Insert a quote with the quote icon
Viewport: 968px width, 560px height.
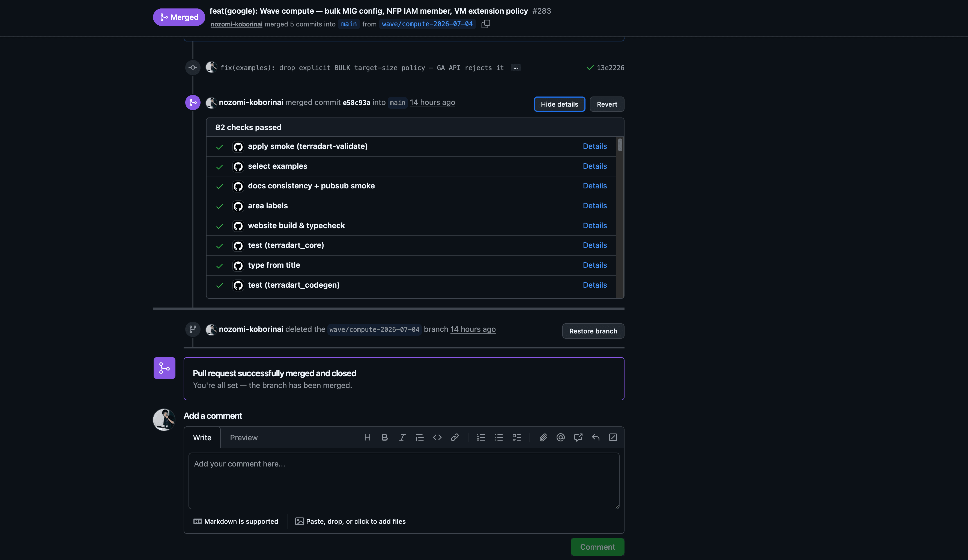419,438
